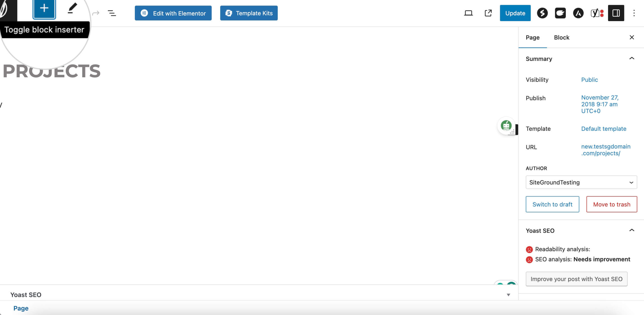Change the Default template

603,129
